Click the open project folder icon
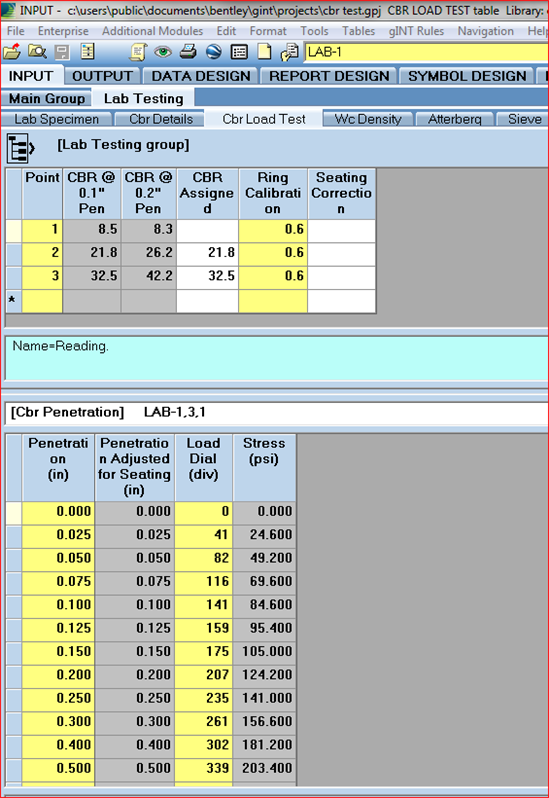This screenshot has width=549, height=798. click(x=12, y=52)
